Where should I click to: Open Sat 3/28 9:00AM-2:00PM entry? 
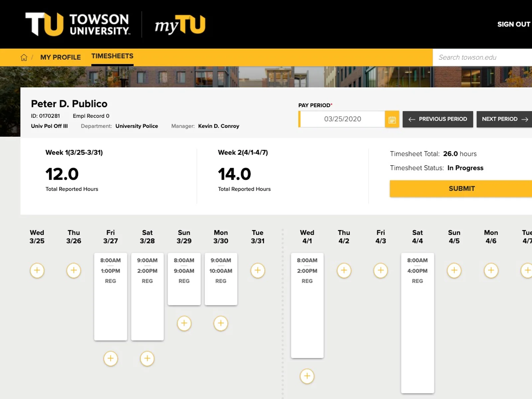click(147, 297)
